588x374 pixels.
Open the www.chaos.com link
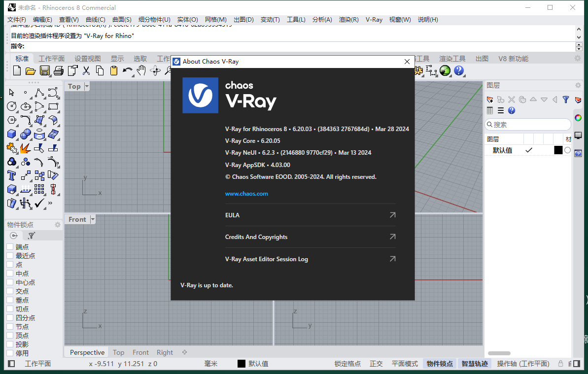(246, 194)
